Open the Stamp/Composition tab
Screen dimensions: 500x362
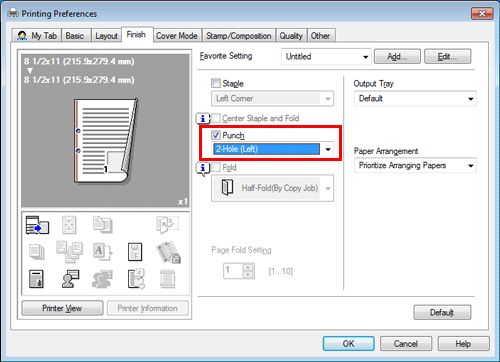tap(239, 36)
